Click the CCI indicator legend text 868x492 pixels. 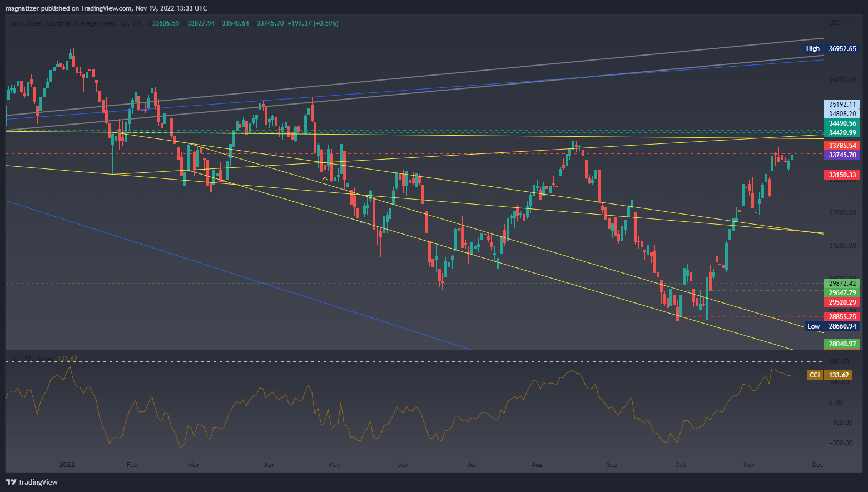coord(42,359)
